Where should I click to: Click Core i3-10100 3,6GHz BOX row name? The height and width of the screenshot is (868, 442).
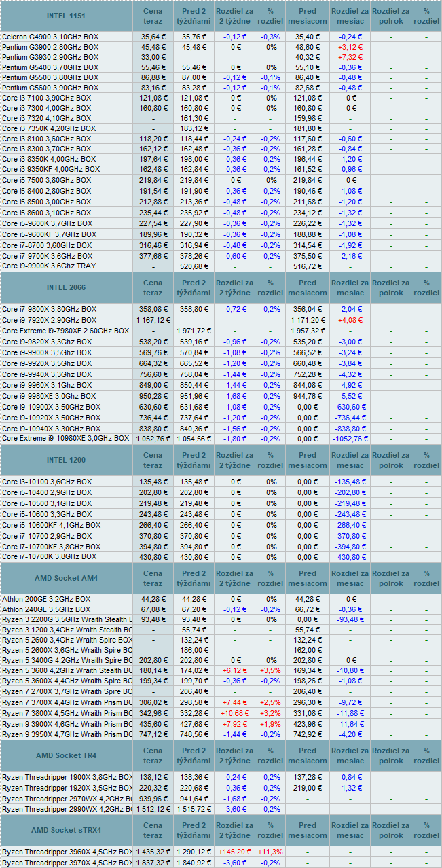click(47, 482)
